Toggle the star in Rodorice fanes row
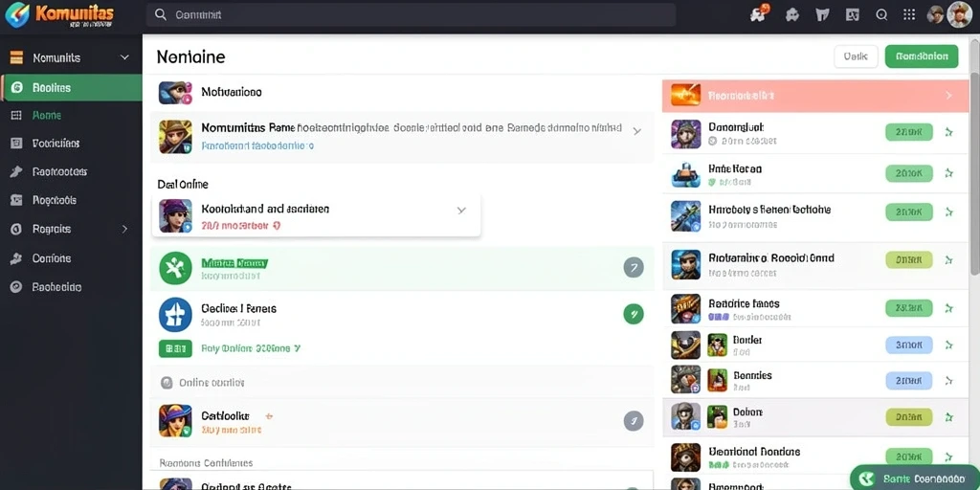This screenshot has height=490, width=980. pyautogui.click(x=948, y=308)
